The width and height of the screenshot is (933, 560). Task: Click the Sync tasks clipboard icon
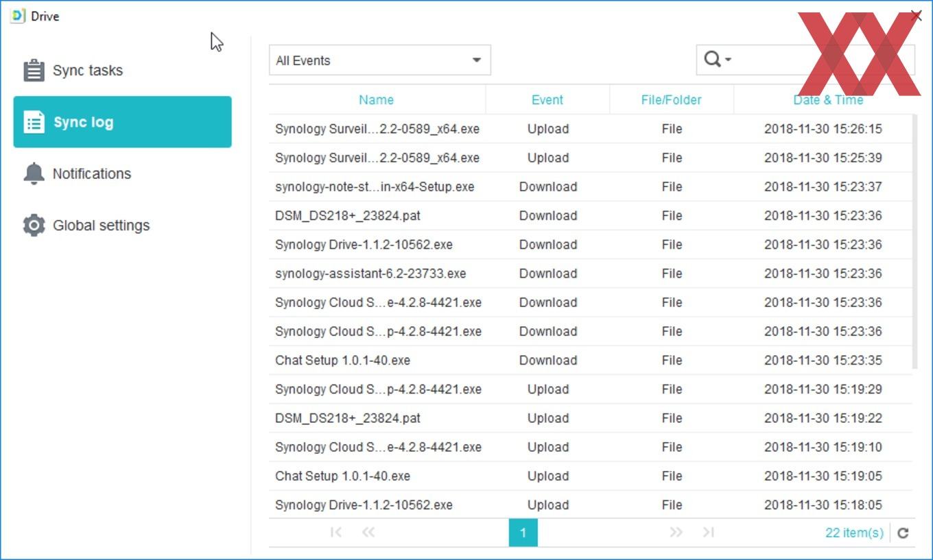pos(34,71)
